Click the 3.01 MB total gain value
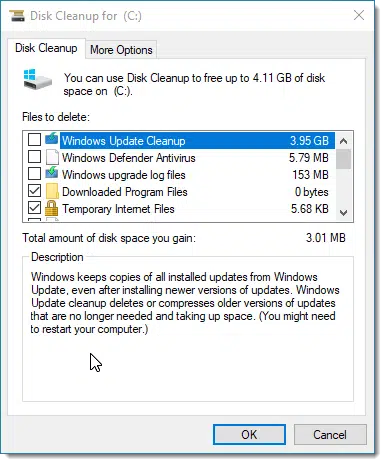Image resolution: width=385 pixels, height=464 pixels. 326,238
